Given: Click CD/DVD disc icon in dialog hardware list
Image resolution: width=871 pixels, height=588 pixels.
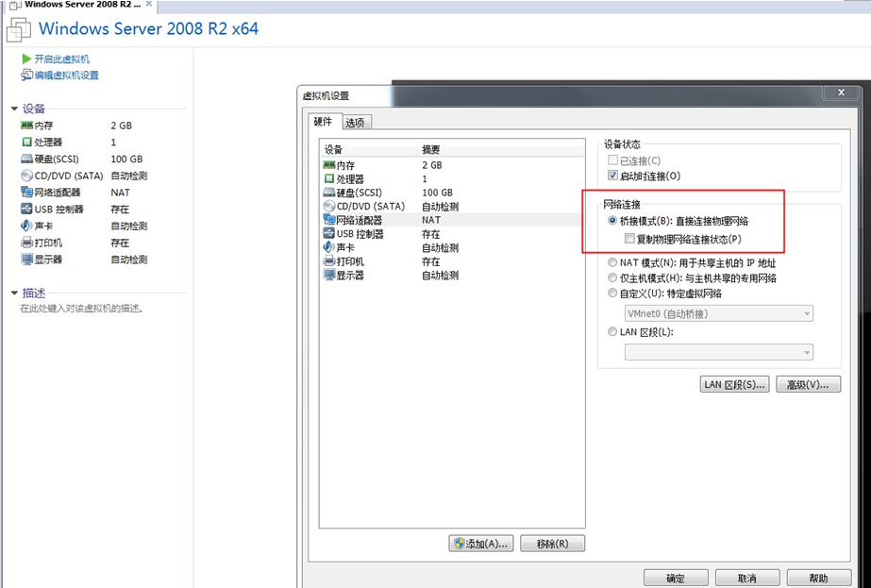Looking at the screenshot, I should point(328,206).
